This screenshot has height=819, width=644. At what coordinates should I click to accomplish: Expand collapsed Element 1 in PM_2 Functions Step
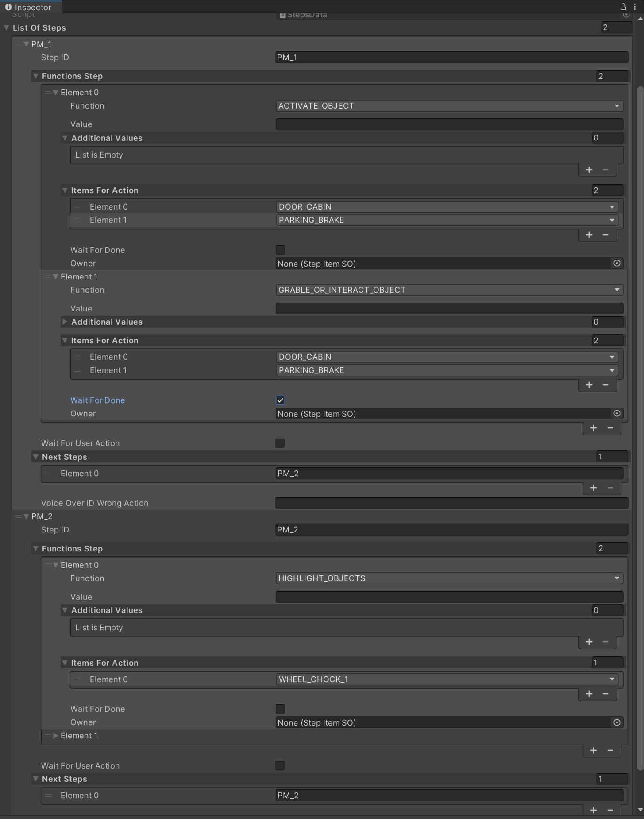tap(56, 736)
